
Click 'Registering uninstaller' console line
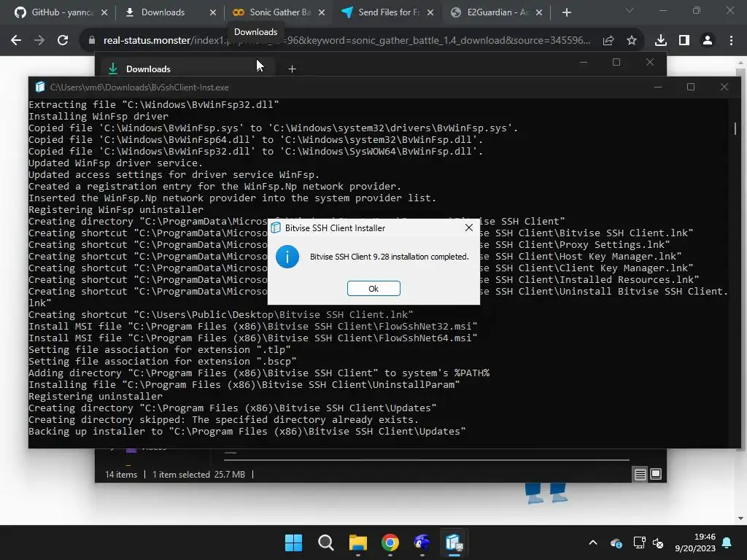click(x=96, y=396)
